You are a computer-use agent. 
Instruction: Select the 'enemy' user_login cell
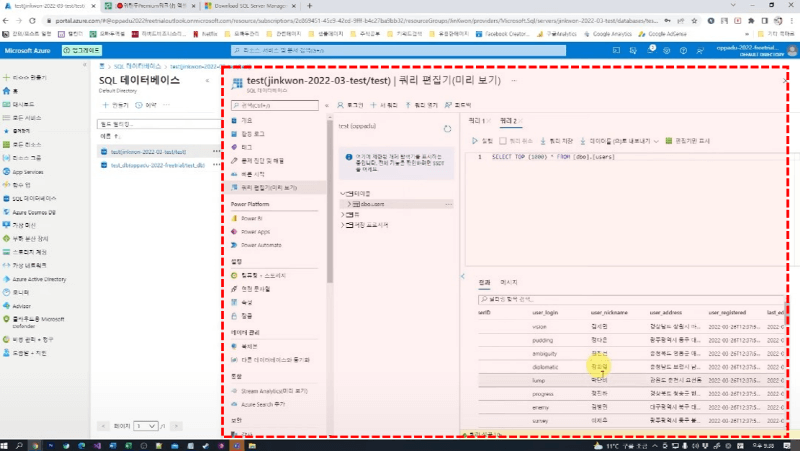tap(540, 407)
